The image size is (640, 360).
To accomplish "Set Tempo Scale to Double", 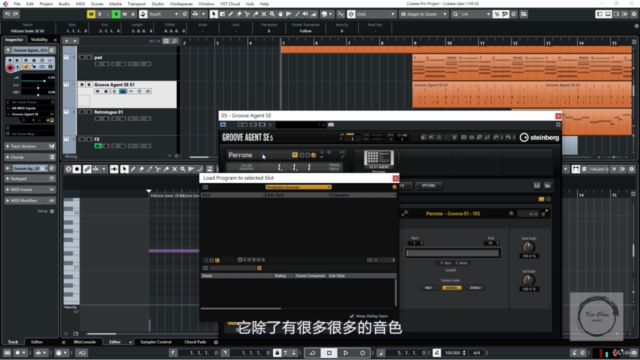I will coord(475,288).
